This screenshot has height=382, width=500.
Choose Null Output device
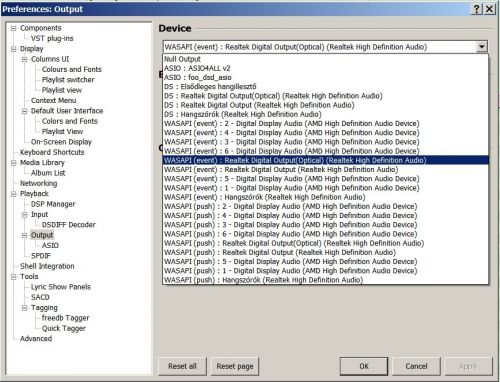click(x=326, y=59)
